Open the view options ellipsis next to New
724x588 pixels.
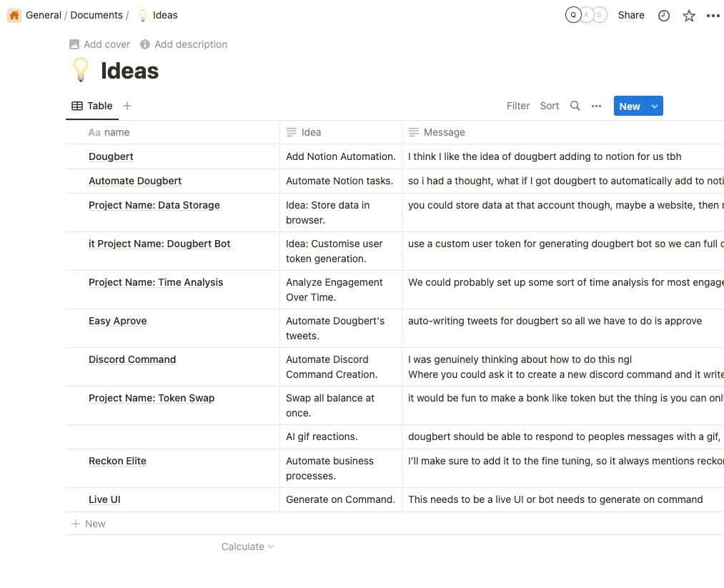pos(597,106)
